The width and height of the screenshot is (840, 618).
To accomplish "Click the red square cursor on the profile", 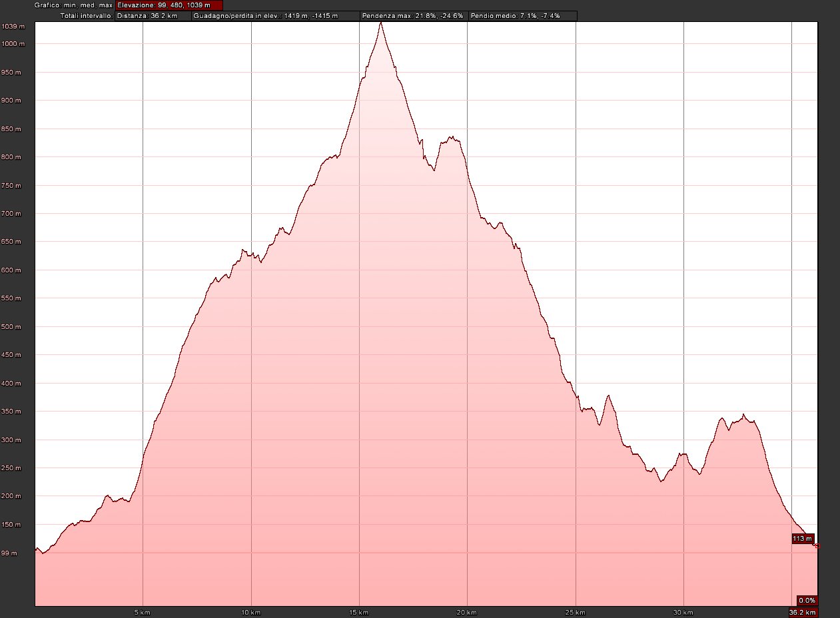I will coord(817,545).
